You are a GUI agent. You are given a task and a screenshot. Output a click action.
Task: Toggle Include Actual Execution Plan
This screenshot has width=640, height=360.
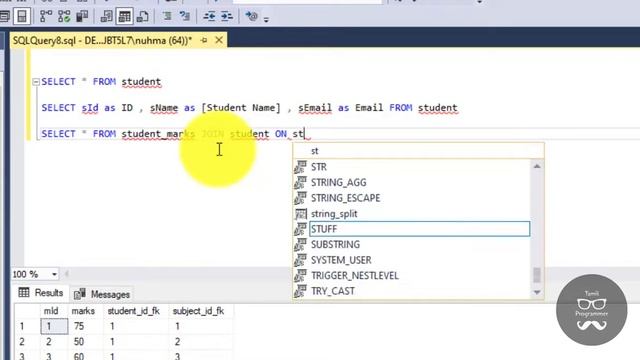coord(46,16)
